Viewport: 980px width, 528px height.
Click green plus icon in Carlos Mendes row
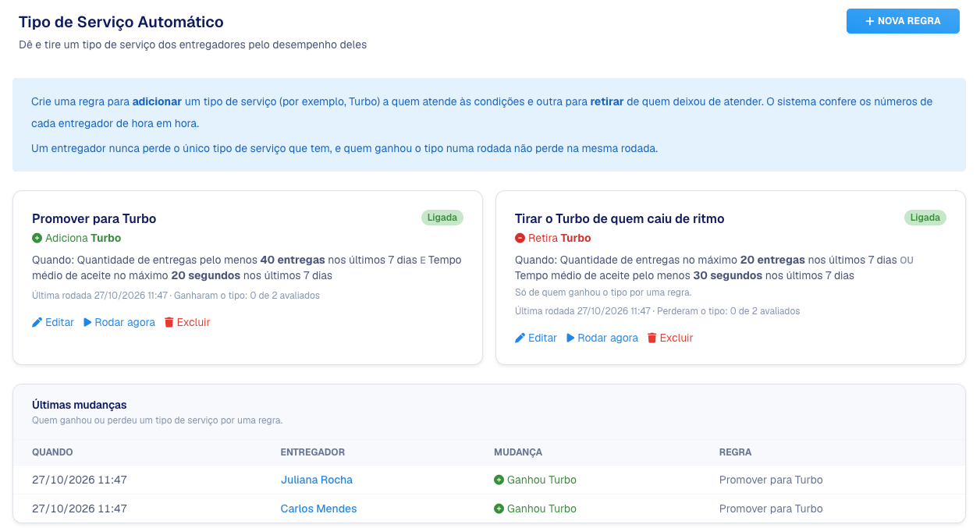pos(499,509)
